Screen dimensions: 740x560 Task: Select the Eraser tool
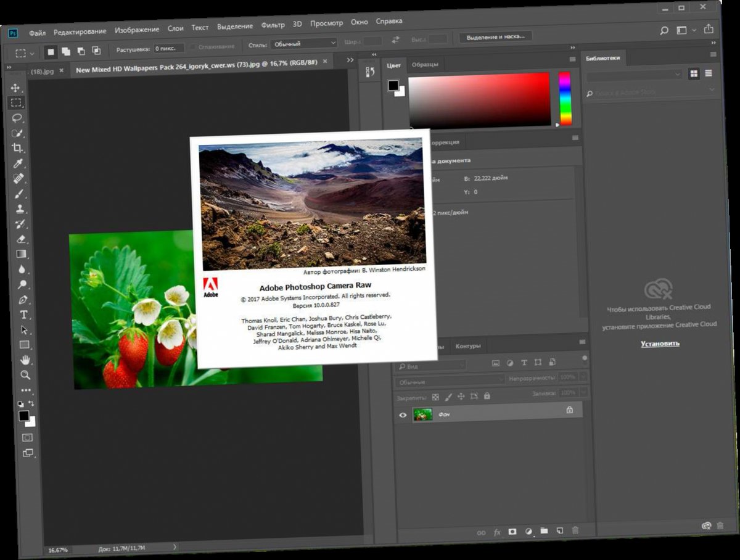point(21,239)
